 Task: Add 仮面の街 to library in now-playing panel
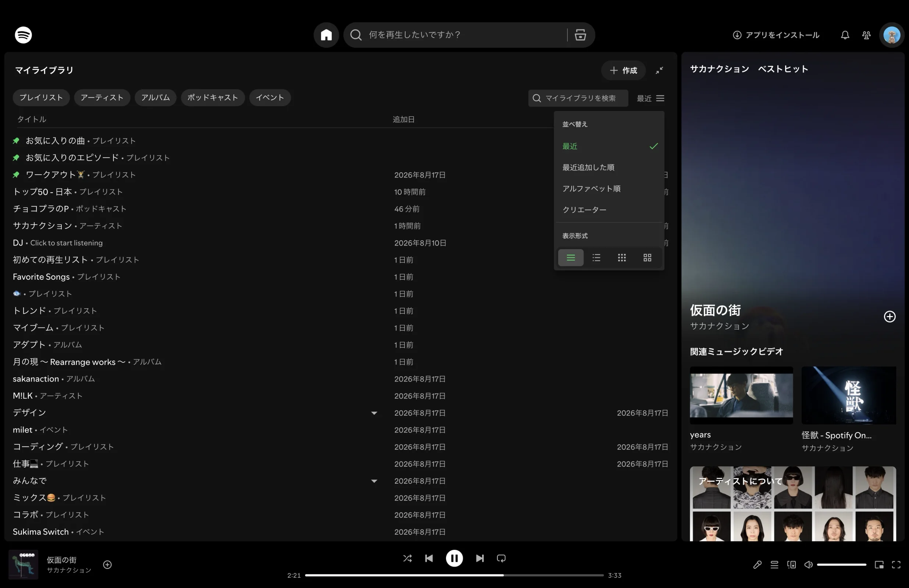(x=890, y=316)
